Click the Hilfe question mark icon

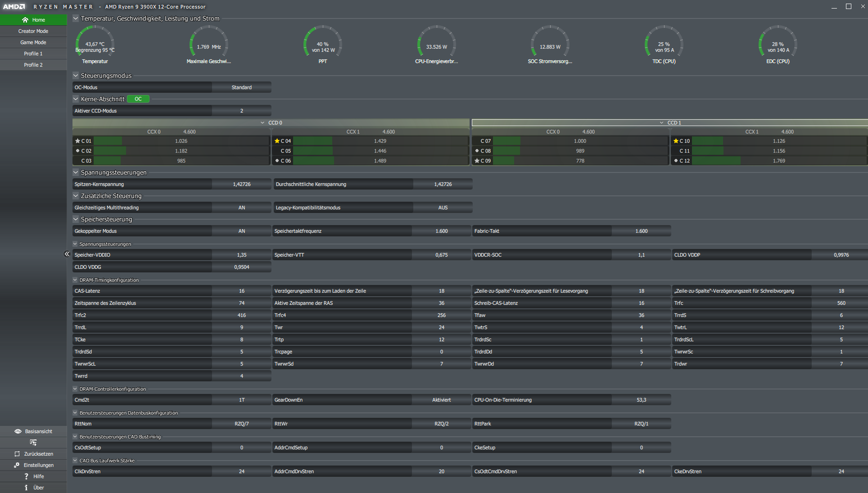26,476
